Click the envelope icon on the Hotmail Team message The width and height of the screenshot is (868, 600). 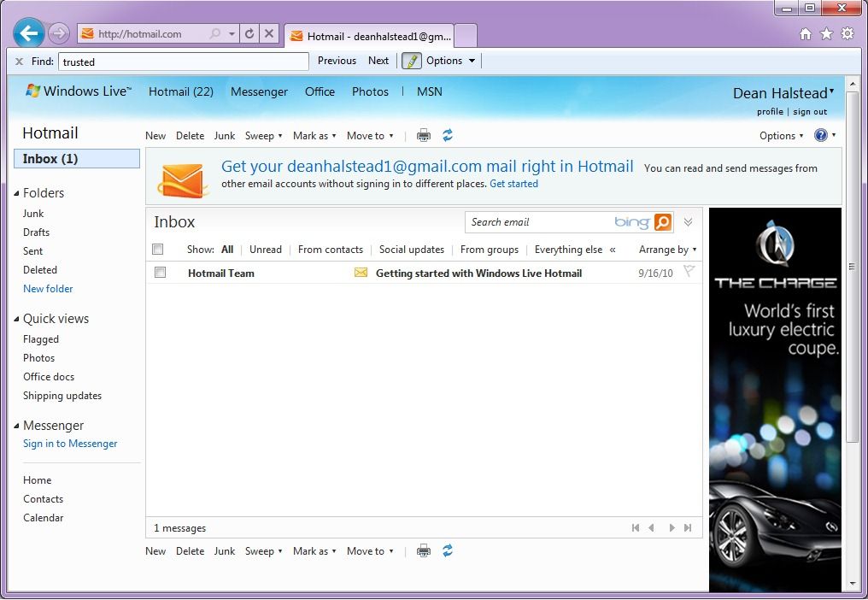tap(360, 273)
